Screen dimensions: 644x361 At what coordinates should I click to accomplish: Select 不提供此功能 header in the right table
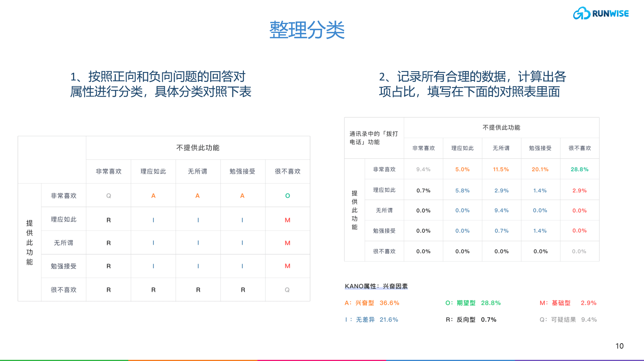[x=501, y=128]
